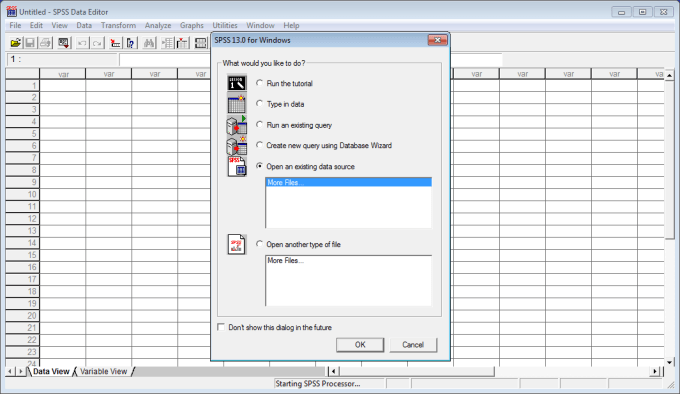680x394 pixels.
Task: Select More Files... under Open another type
Action: [x=348, y=260]
